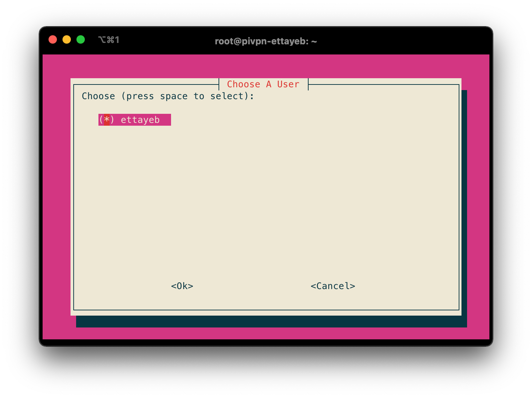The image size is (532, 398).
Task: Click the dark shadow under the dialog
Action: 265,322
